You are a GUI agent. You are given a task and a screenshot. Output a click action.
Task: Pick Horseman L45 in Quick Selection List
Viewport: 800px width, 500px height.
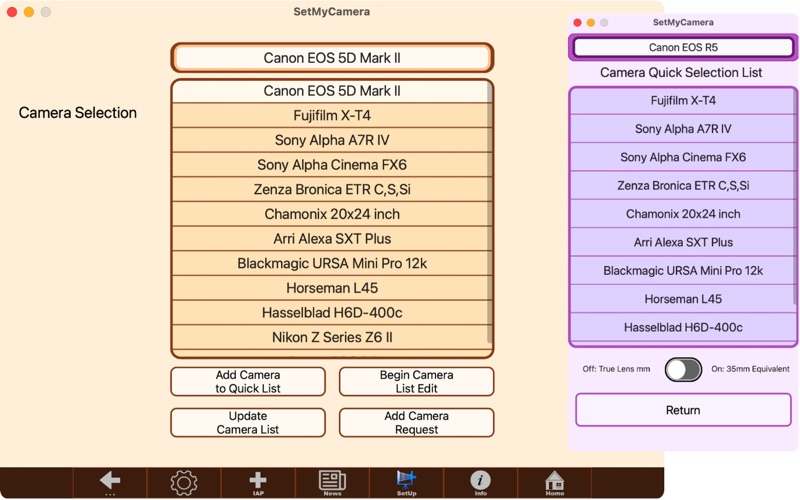coord(682,299)
